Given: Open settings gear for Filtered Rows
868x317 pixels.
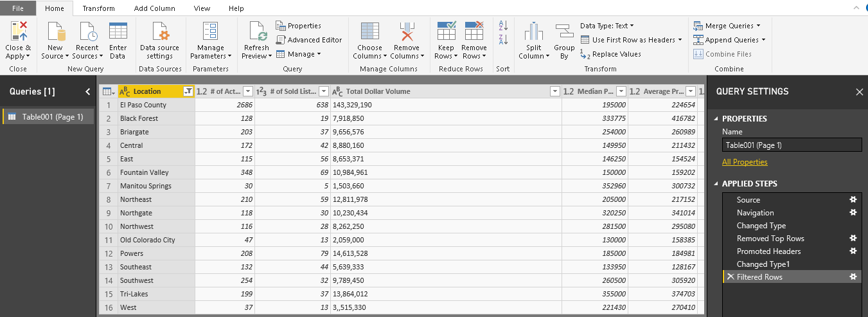Looking at the screenshot, I should pos(853,277).
